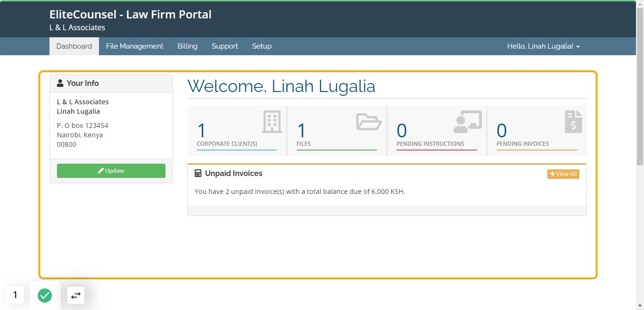644x310 pixels.
Task: Click the 00800 postal code text
Action: click(x=66, y=144)
